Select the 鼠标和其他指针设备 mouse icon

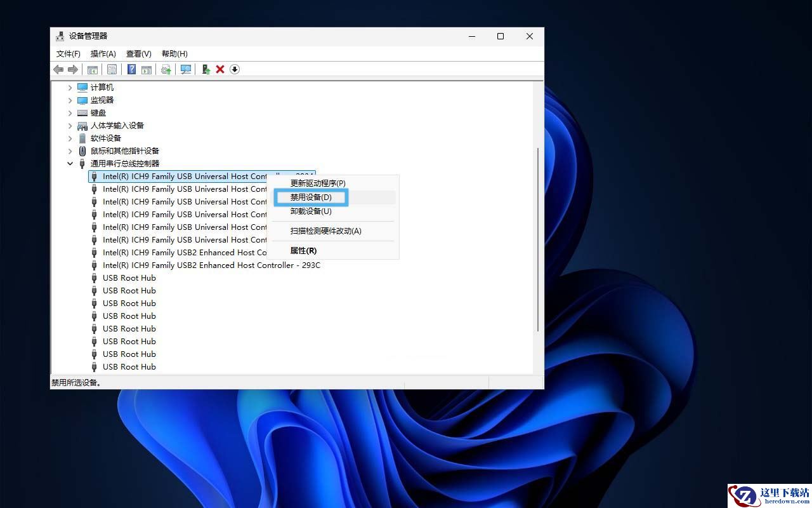click(x=82, y=150)
